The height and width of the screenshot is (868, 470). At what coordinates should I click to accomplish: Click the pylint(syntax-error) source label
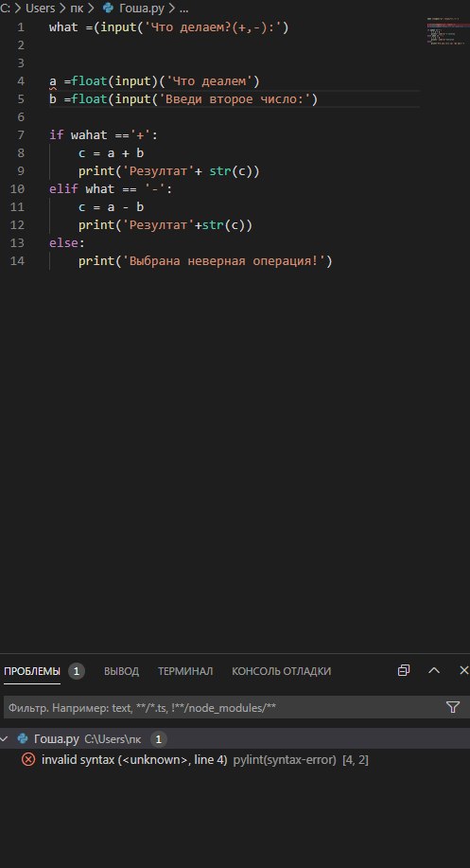pyautogui.click(x=285, y=759)
